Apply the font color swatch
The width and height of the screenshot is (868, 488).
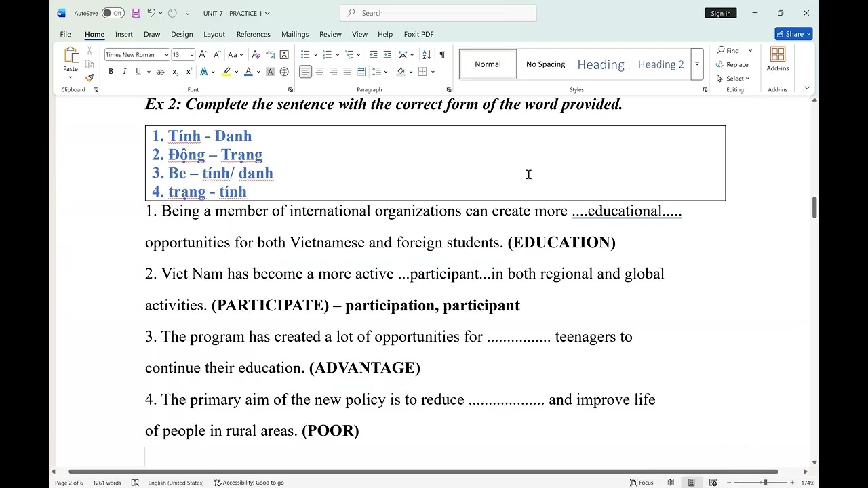click(x=248, y=72)
